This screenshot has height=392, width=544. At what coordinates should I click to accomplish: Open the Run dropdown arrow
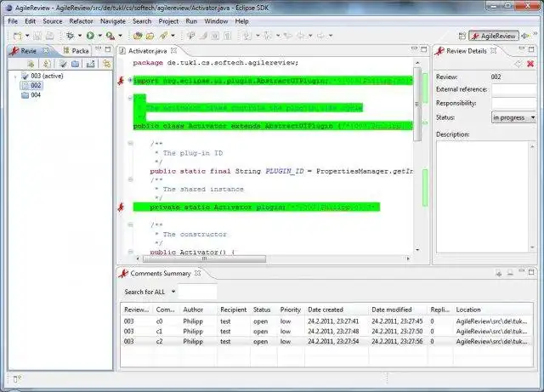pos(100,36)
